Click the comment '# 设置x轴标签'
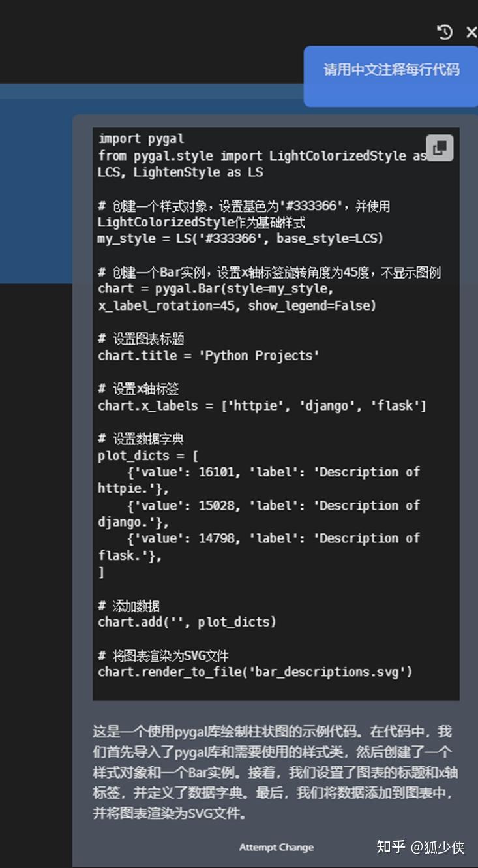The height and width of the screenshot is (868, 478). coord(138,389)
